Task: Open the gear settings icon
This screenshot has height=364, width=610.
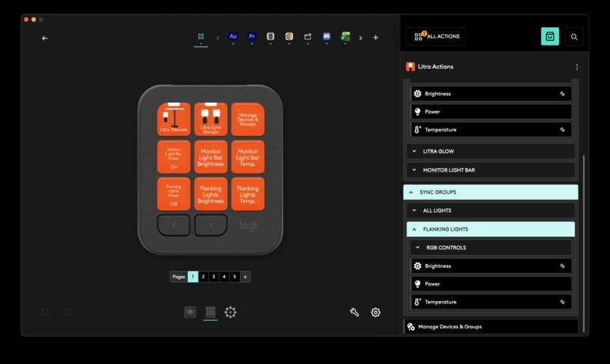Action: click(375, 312)
